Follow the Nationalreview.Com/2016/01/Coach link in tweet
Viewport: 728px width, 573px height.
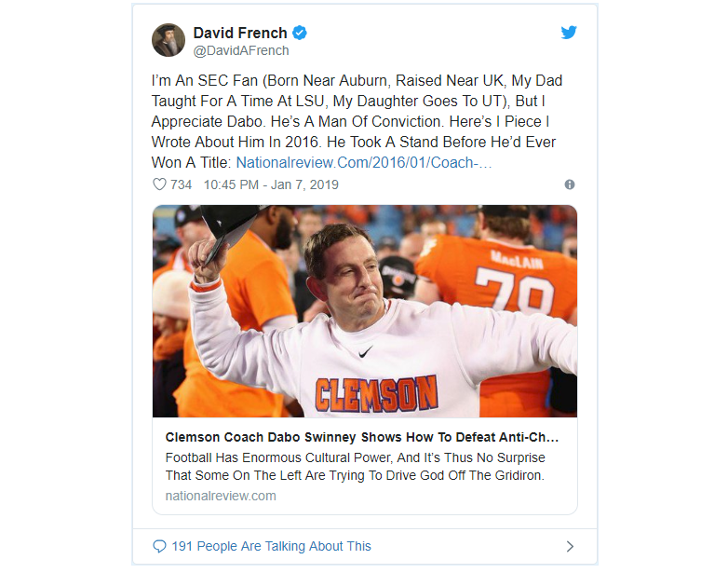[x=364, y=163]
